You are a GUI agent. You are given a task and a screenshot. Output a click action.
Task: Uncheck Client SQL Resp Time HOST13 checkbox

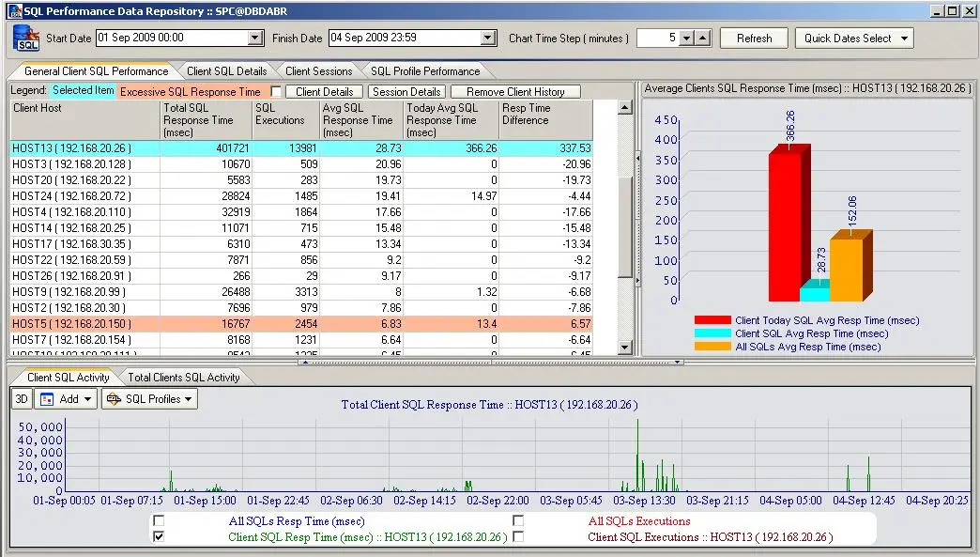coord(159,537)
